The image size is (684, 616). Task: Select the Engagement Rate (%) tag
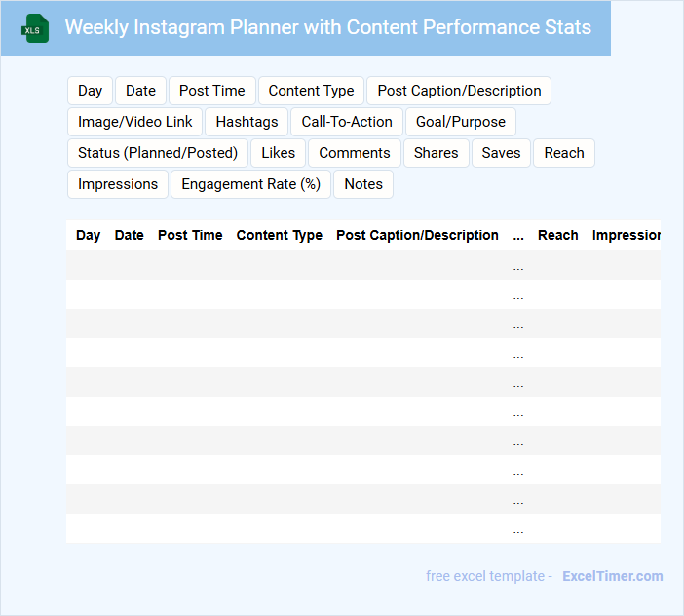pos(250,184)
